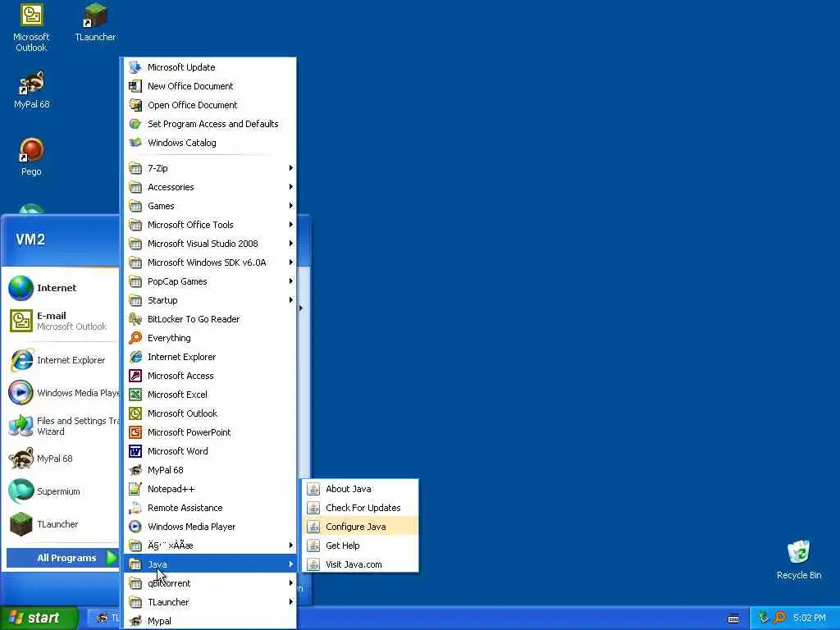
Task: Expand the Games folder
Action: click(x=209, y=206)
